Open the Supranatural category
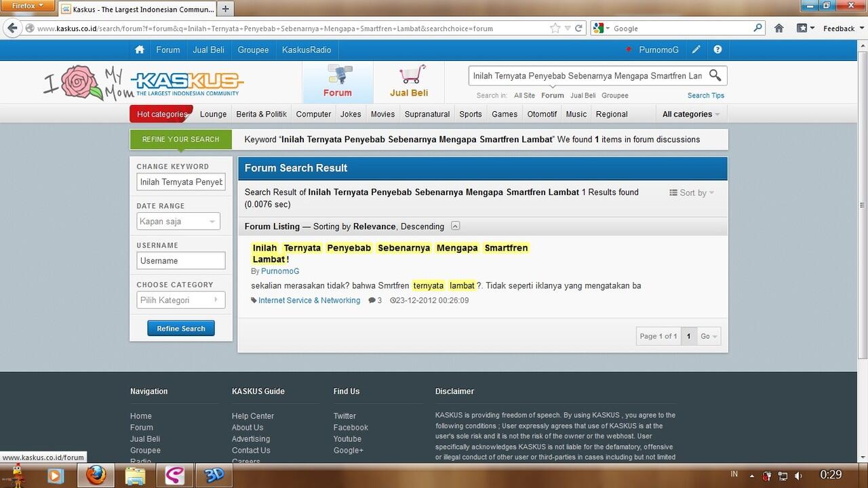Viewport: 868px width, 488px height. point(427,114)
